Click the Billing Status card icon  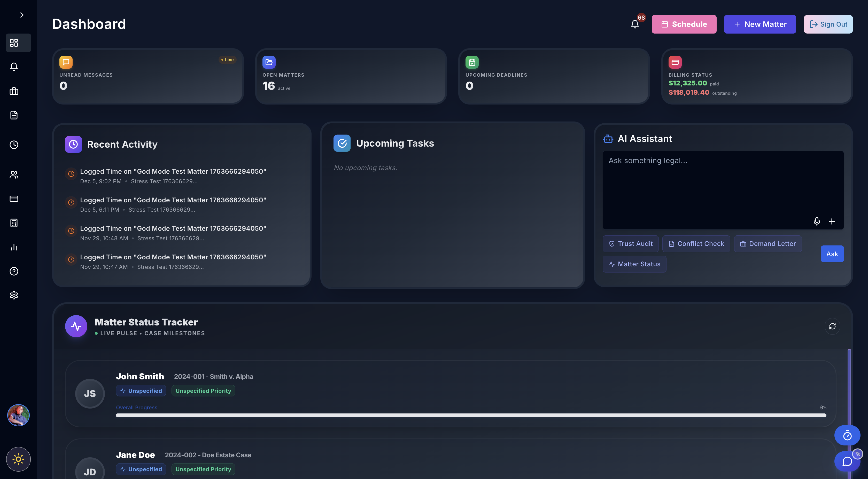(x=675, y=62)
